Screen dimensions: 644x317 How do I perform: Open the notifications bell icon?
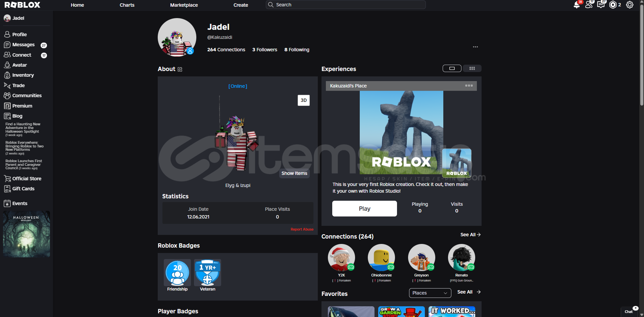pyautogui.click(x=577, y=5)
